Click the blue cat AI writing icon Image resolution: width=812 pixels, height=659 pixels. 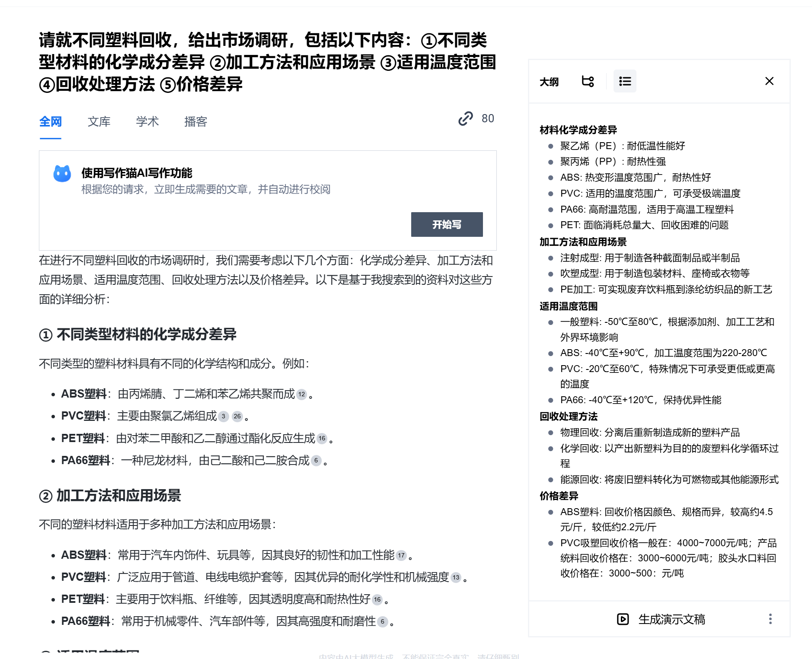point(62,173)
